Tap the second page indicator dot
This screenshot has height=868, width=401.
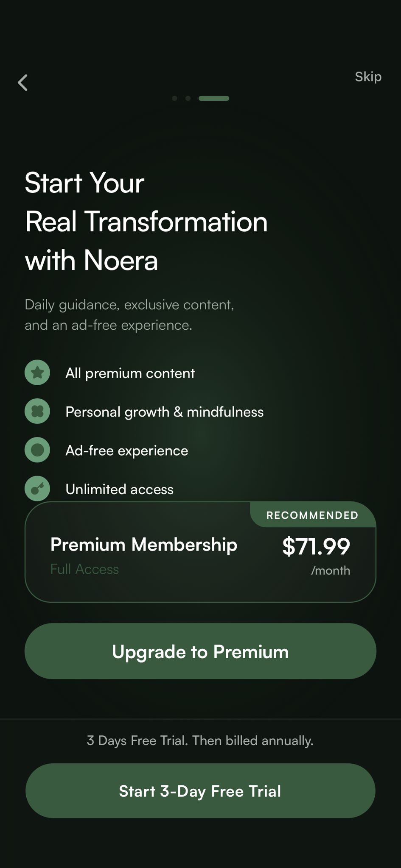pyautogui.click(x=188, y=98)
